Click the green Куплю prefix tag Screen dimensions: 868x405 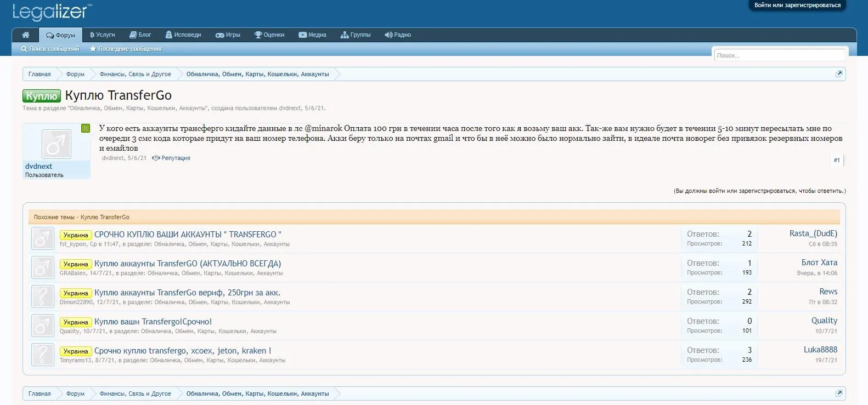42,96
